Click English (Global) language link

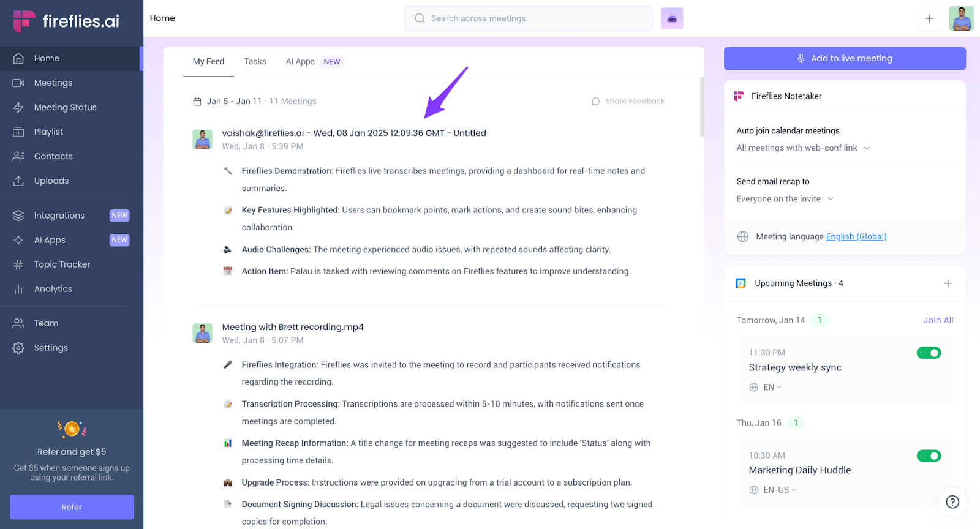tap(856, 236)
